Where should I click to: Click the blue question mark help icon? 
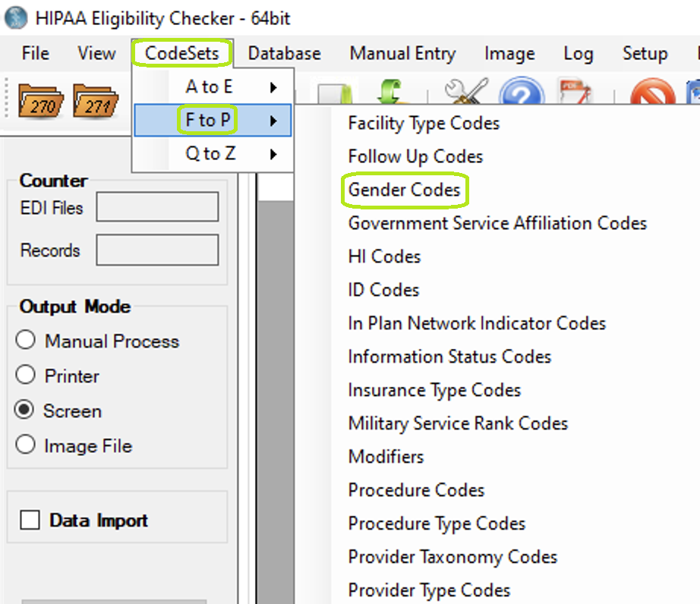coord(522,91)
